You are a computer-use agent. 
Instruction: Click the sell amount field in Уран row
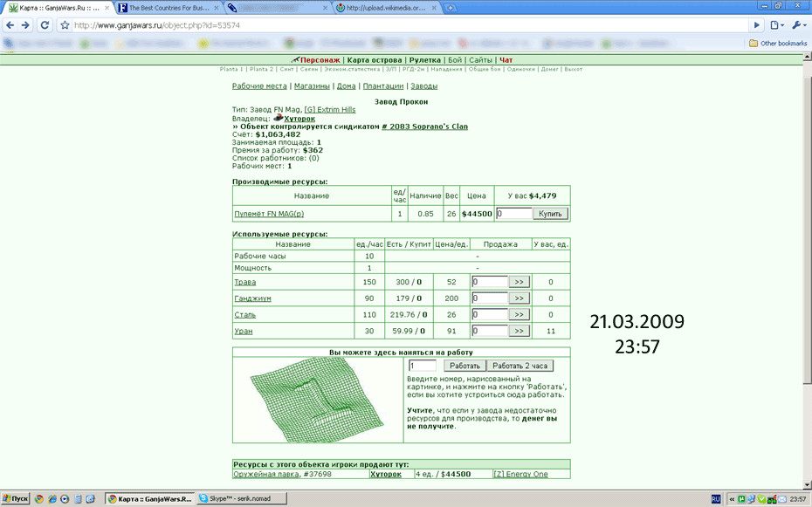pos(490,331)
